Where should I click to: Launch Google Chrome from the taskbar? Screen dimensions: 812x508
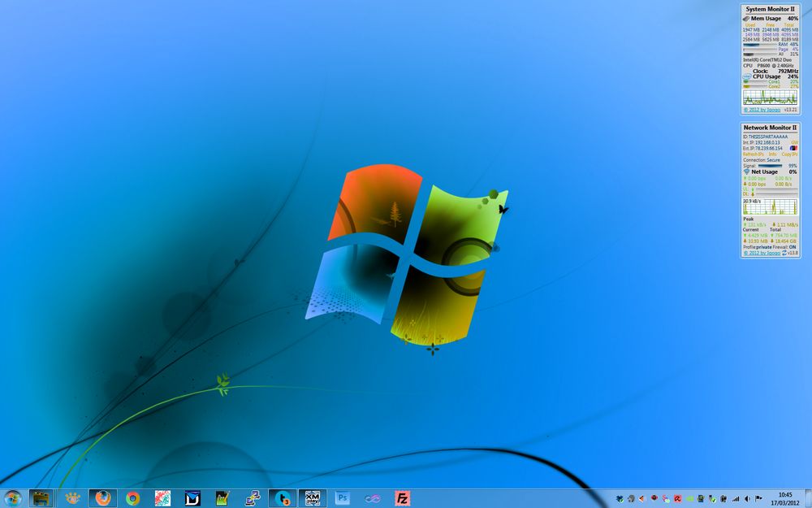point(132,499)
